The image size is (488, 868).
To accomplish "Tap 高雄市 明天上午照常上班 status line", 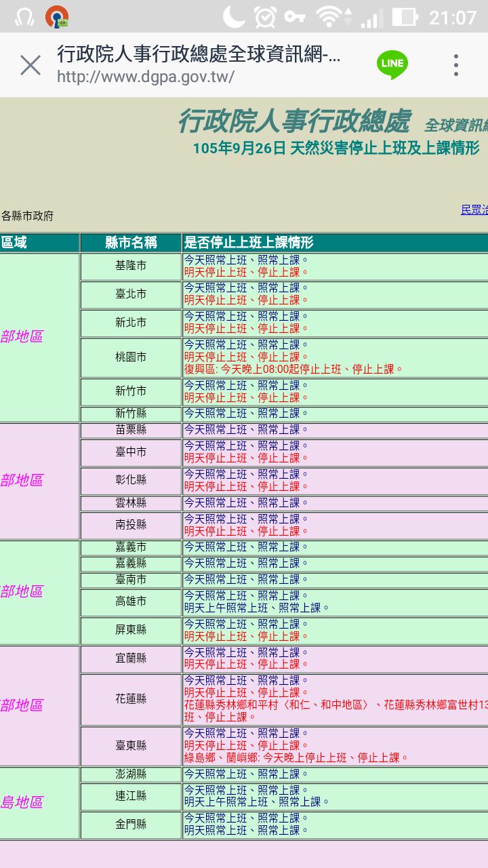I will (x=257, y=608).
